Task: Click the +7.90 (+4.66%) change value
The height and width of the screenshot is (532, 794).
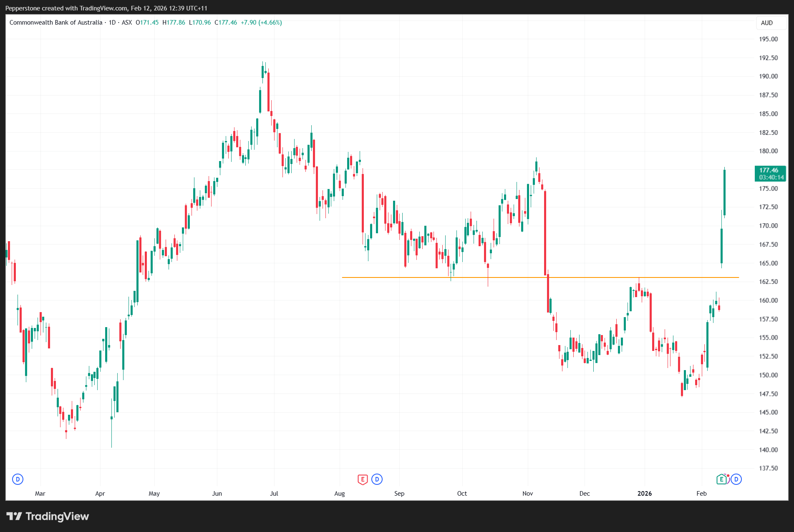Action: 261,23
